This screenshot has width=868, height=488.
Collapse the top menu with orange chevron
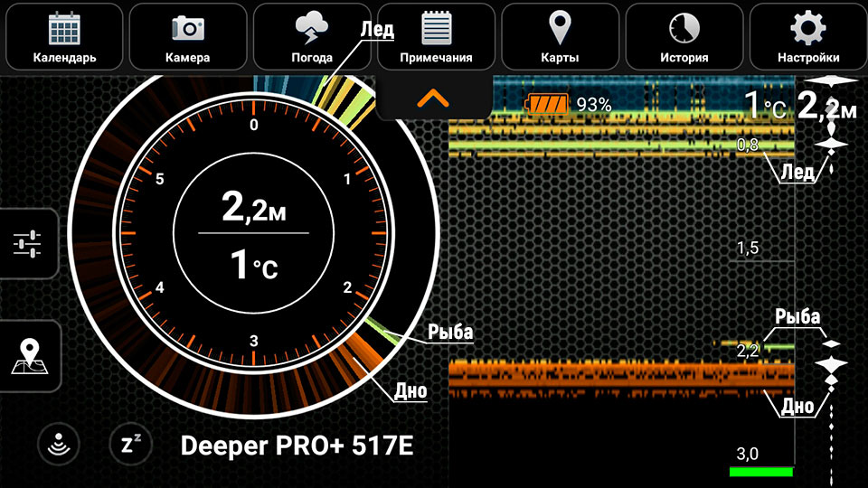coord(433,99)
